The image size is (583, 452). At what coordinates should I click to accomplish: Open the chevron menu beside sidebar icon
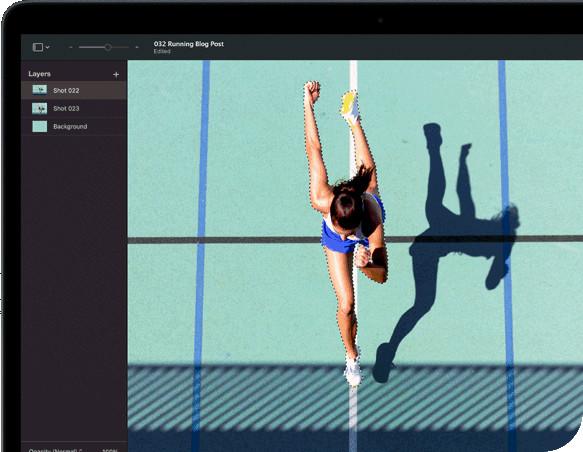click(47, 47)
